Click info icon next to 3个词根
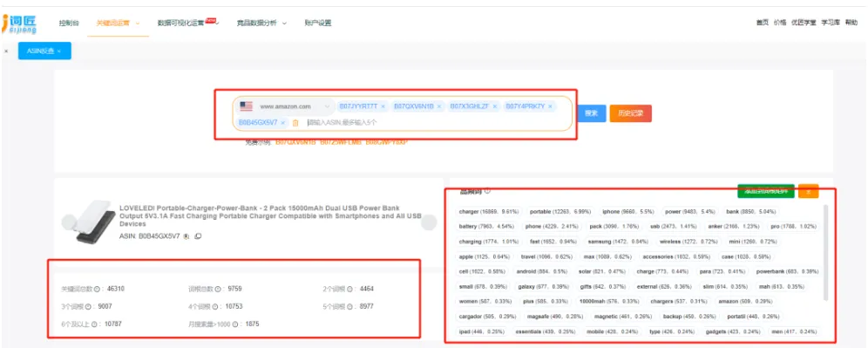 pyautogui.click(x=89, y=306)
